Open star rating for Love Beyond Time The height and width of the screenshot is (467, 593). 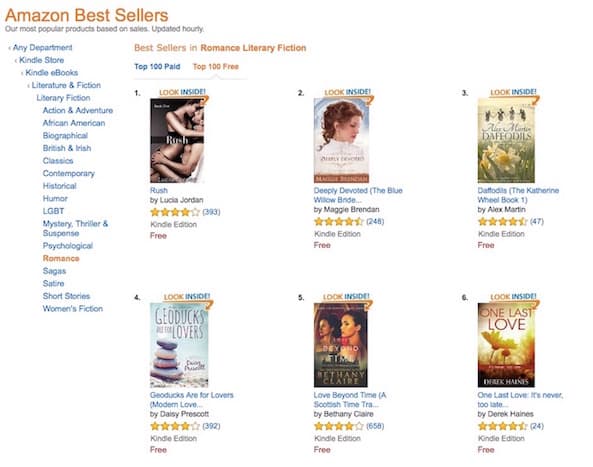(x=338, y=427)
